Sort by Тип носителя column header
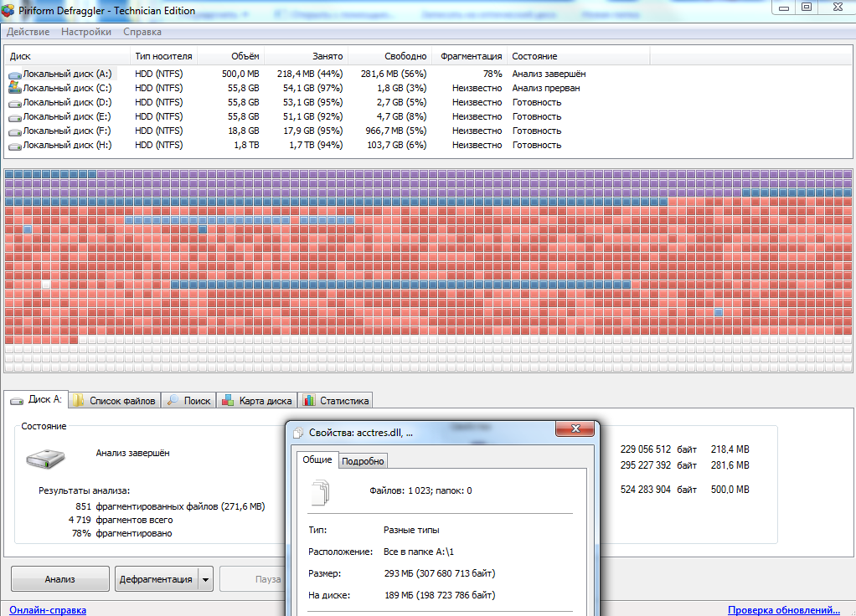Viewport: 856px width, 616px height. [164, 56]
